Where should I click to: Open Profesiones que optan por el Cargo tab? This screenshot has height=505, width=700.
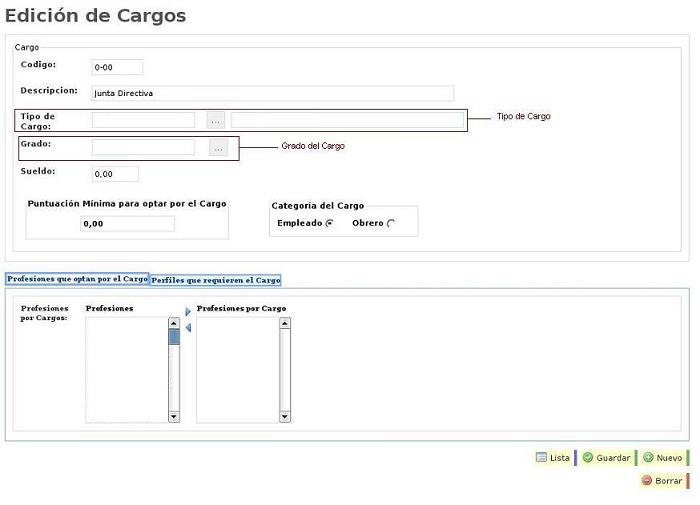pos(77,279)
